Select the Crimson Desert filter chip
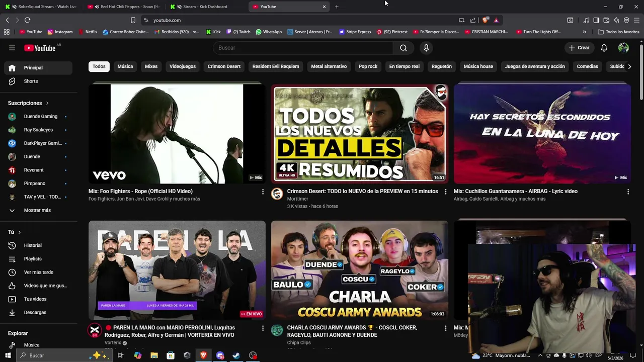This screenshot has height=362, width=644. (224, 66)
